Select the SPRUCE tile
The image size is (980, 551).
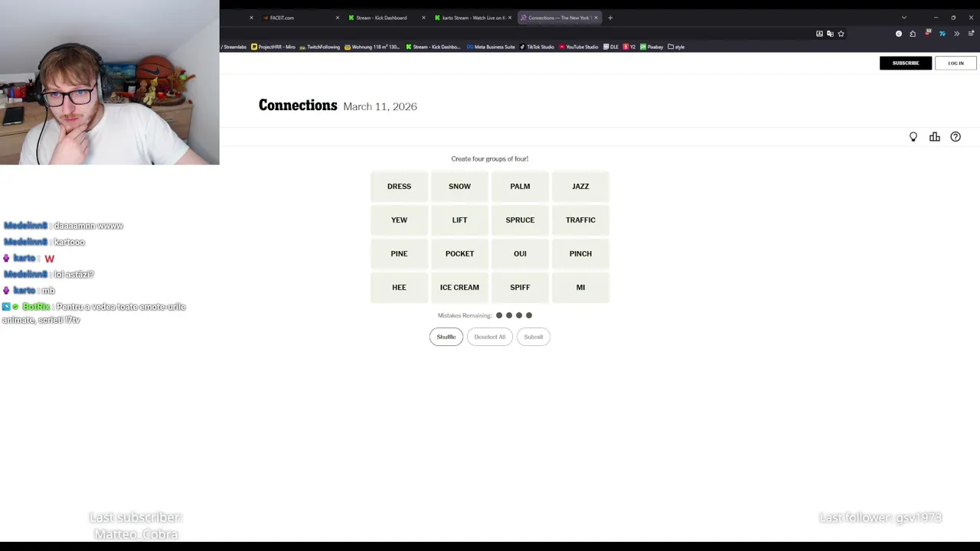pyautogui.click(x=520, y=220)
